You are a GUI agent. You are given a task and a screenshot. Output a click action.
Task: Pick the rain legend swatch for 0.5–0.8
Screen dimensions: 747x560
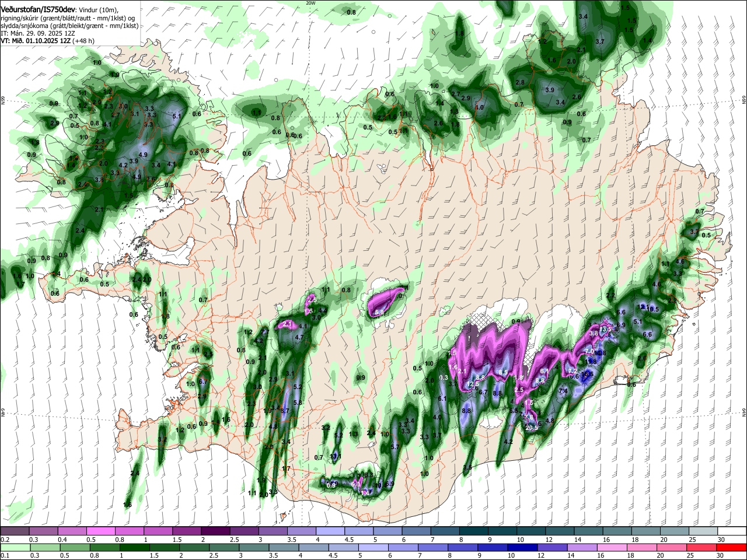75,547
